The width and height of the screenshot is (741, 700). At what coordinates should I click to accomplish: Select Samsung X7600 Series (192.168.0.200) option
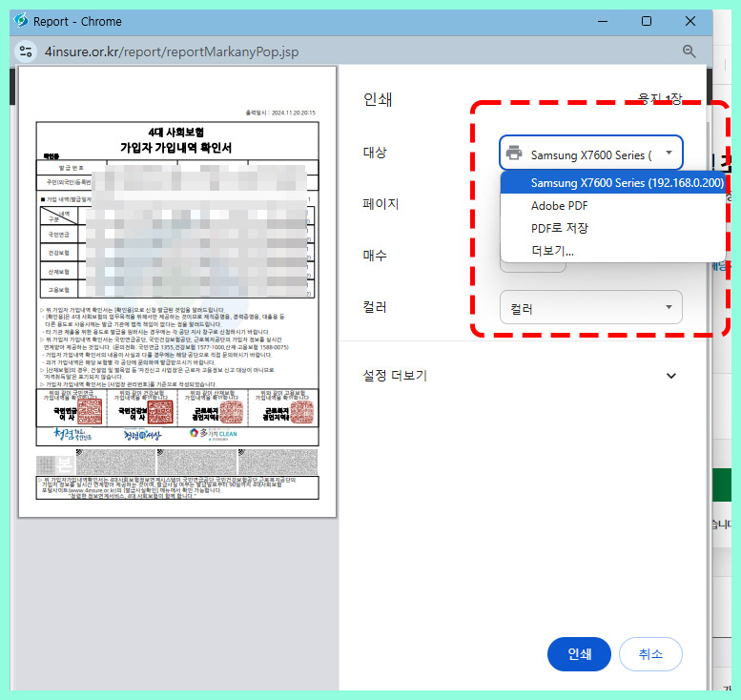coord(613,183)
